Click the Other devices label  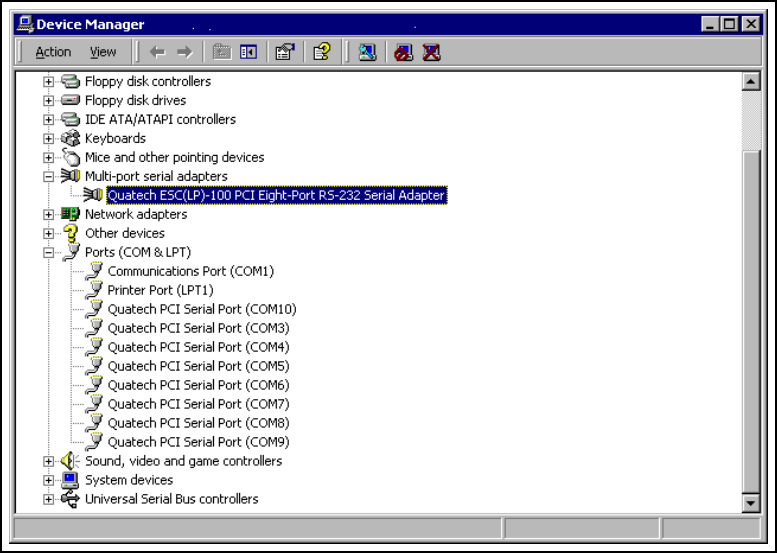[125, 233]
